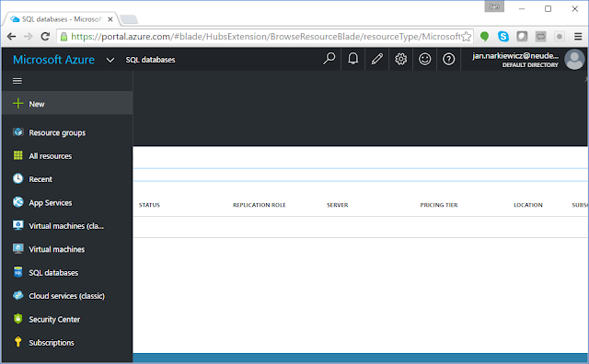Click the green padlock site info icon

coord(64,37)
